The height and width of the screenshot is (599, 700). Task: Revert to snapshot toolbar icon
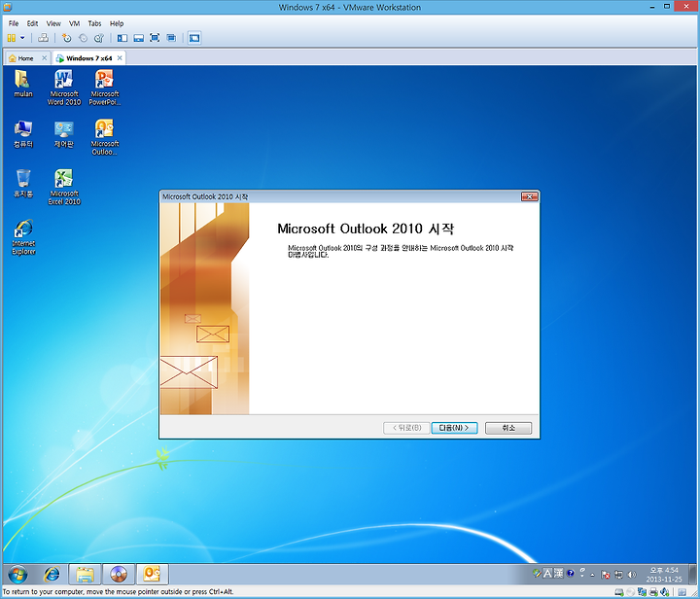coord(83,38)
